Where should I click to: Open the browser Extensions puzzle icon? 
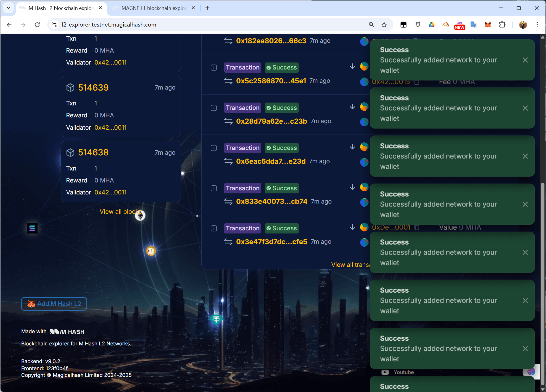[x=502, y=24]
